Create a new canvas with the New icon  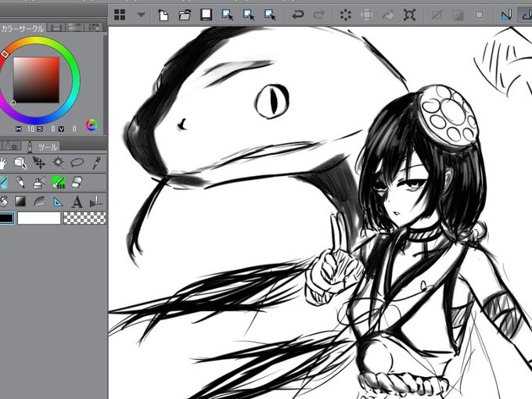point(164,15)
